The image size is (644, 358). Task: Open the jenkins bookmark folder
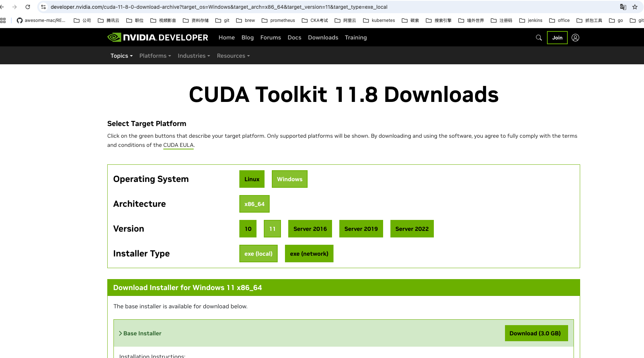point(531,20)
